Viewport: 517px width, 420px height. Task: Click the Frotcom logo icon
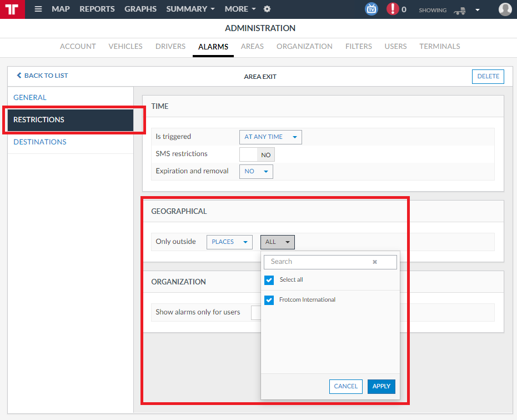pos(12,9)
